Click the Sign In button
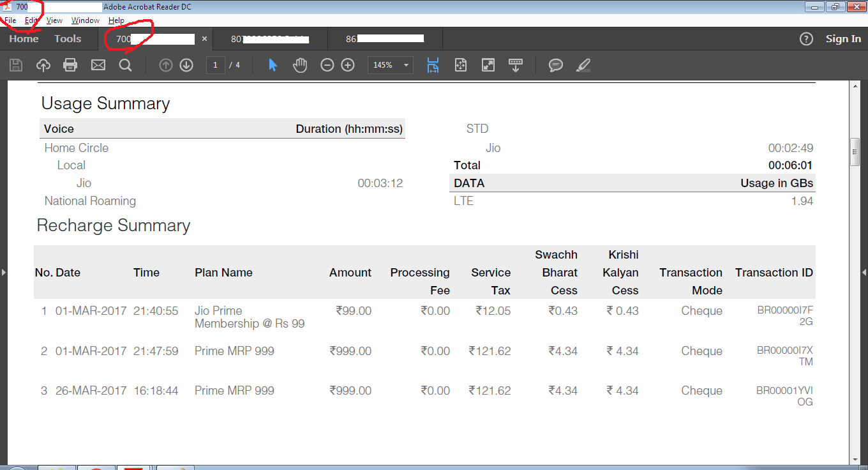Image resolution: width=868 pixels, height=470 pixels. pos(842,39)
